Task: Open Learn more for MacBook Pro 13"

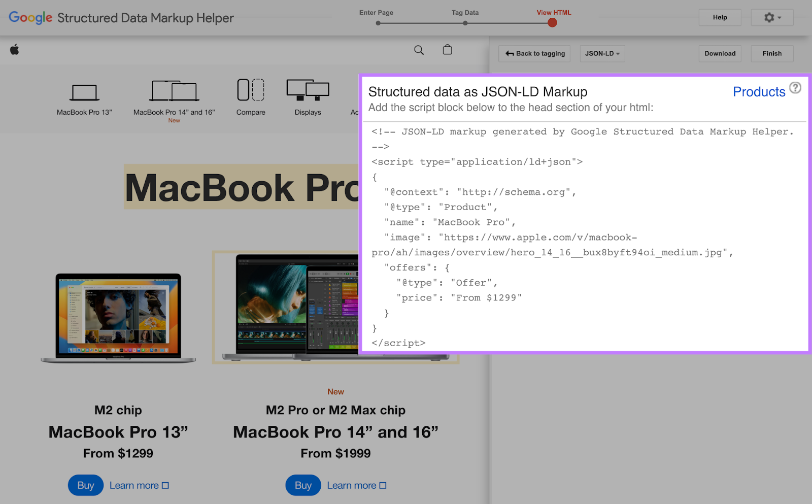Action: coord(139,486)
